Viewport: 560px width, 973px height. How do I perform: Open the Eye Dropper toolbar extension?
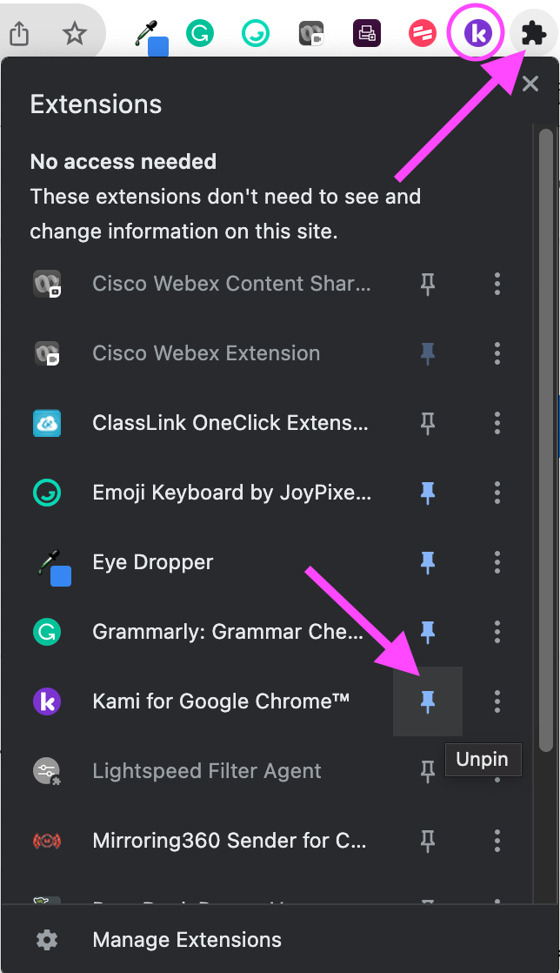click(x=151, y=36)
